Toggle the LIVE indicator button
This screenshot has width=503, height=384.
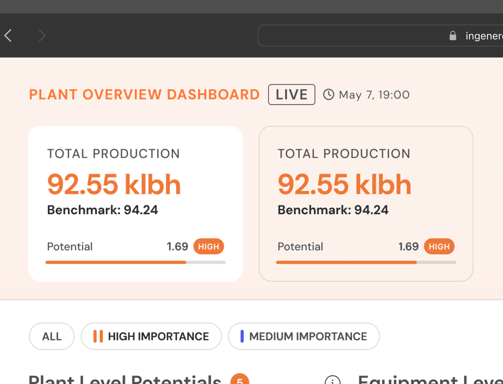pyautogui.click(x=292, y=95)
